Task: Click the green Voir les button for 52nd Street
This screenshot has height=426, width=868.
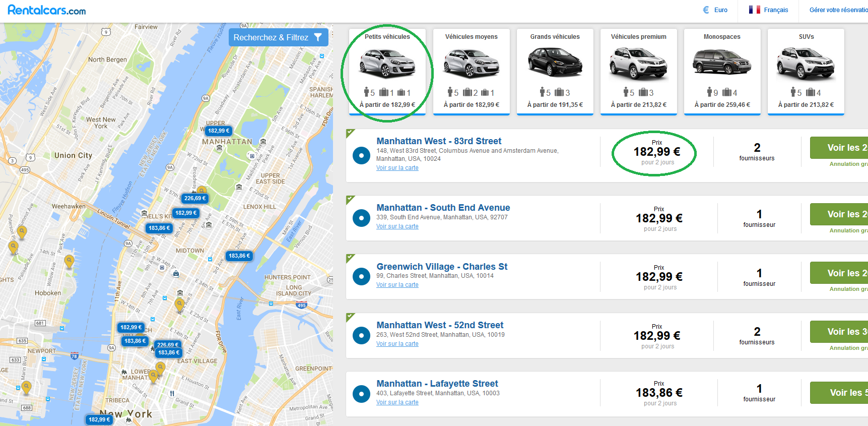Action: [839, 332]
